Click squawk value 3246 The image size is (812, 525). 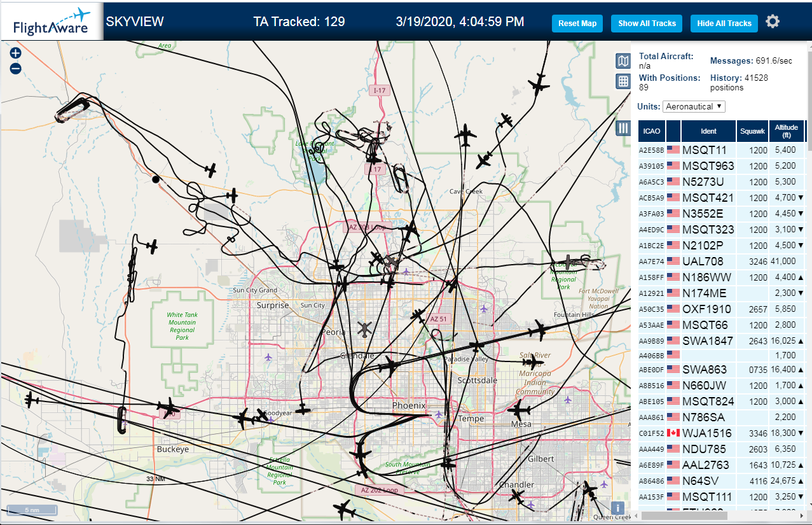click(758, 262)
